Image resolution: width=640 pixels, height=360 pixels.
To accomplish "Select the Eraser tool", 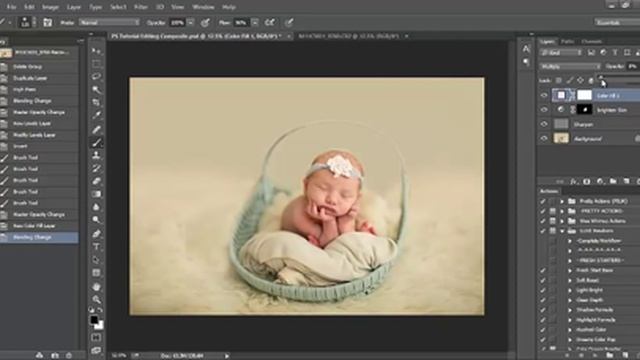I will tap(96, 181).
